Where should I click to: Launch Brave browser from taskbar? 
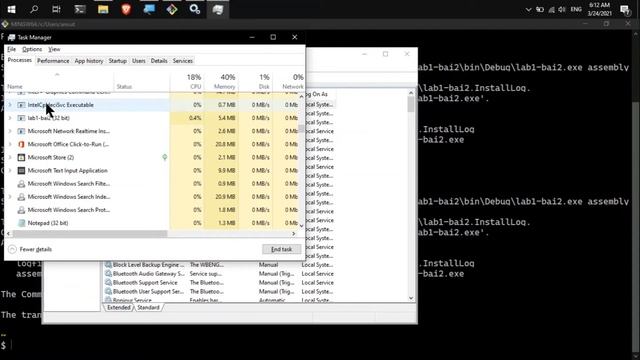tap(126, 9)
